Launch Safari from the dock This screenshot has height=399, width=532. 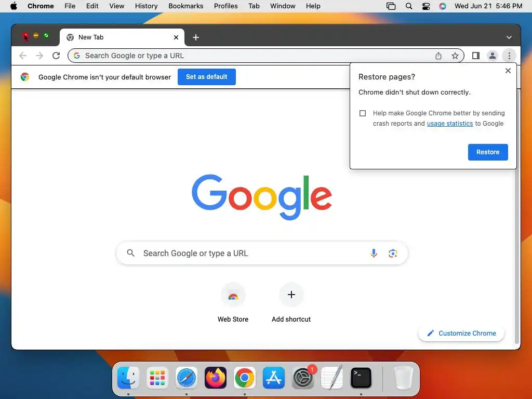point(187,378)
